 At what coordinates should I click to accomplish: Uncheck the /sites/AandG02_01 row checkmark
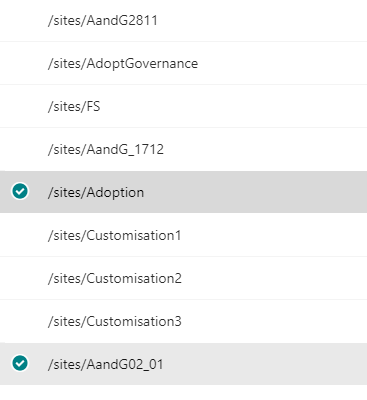point(20,363)
